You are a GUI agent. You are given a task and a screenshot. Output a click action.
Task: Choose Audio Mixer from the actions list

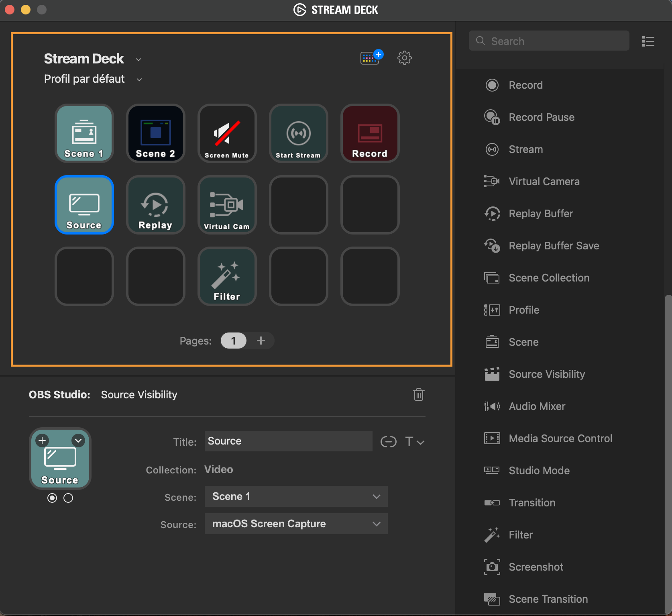click(537, 406)
